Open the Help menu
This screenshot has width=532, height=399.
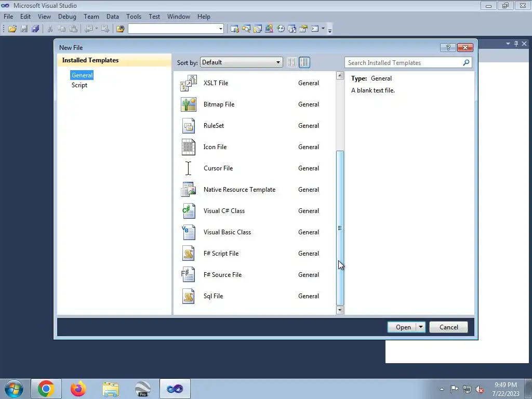204,17
